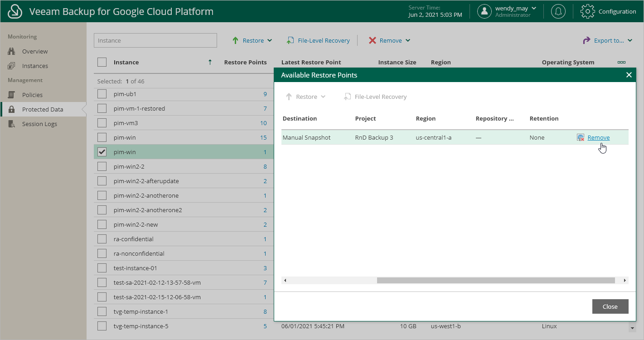Click restore points count 8 for tvg-temp-instance-1
This screenshot has height=340, width=644.
(265, 311)
